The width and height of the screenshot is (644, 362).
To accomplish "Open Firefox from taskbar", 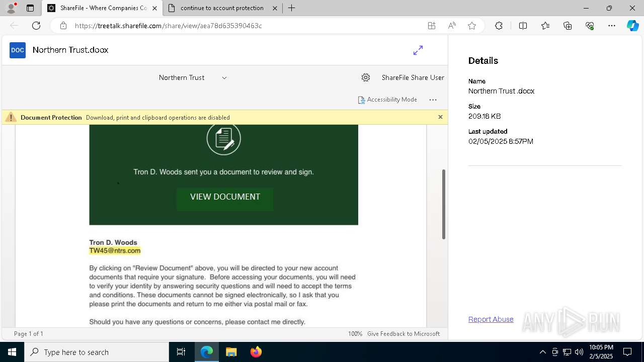I will tap(256, 352).
